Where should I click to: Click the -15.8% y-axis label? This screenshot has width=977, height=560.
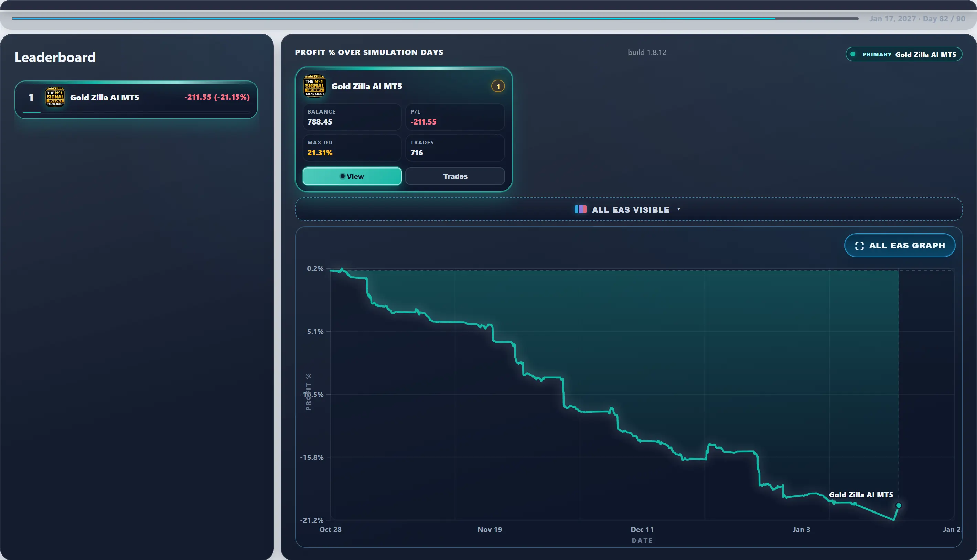click(x=312, y=457)
